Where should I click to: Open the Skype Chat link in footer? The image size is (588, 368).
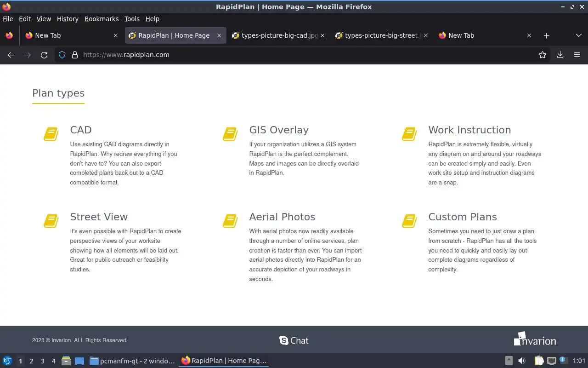click(294, 340)
